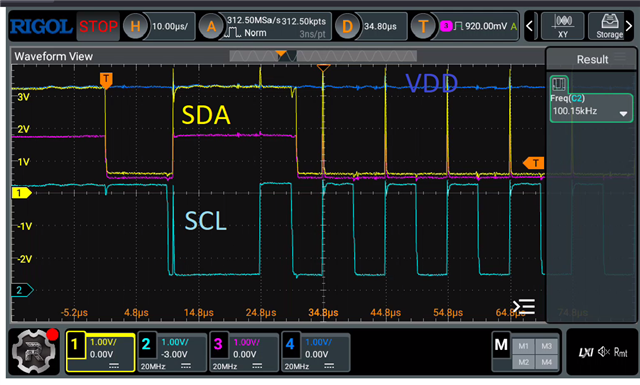The height and width of the screenshot is (385, 640).
Task: Click the 34.8µs time axis label
Action: [323, 313]
